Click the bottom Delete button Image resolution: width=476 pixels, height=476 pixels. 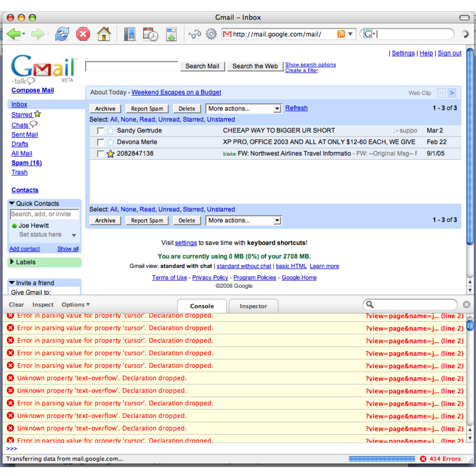[x=187, y=221]
